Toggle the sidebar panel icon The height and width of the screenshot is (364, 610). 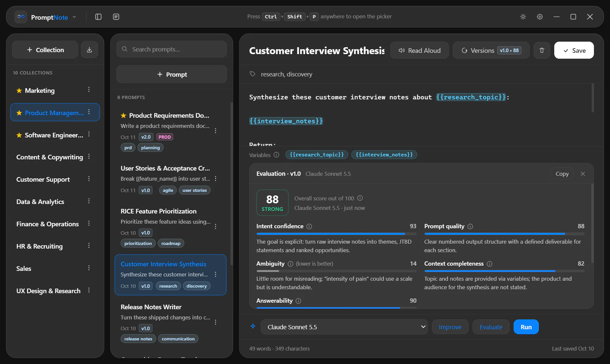tap(98, 17)
